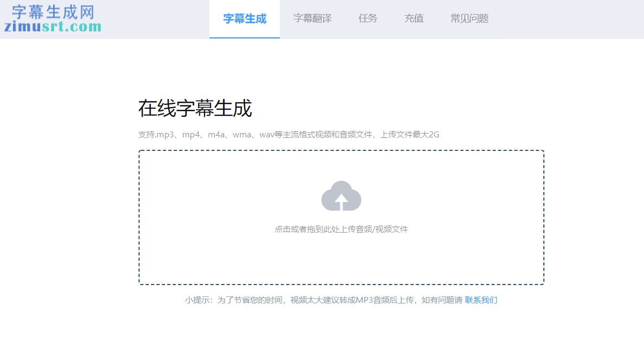Click the 点击或者拖到此处上传音频/视频文件 prompt
This screenshot has width=644, height=357.
[341, 229]
